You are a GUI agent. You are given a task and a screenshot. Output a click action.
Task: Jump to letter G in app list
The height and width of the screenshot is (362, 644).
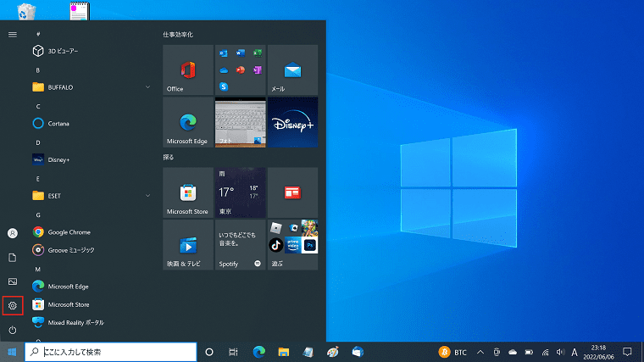pyautogui.click(x=38, y=214)
